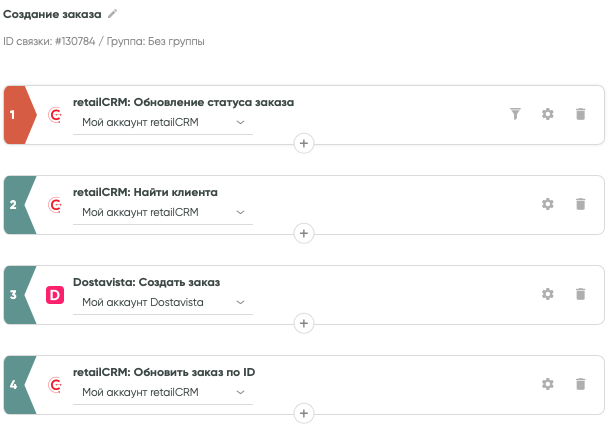610x429 pixels.
Task: Edit the title "Создание заказа" with the pencil icon
Action: [112, 14]
